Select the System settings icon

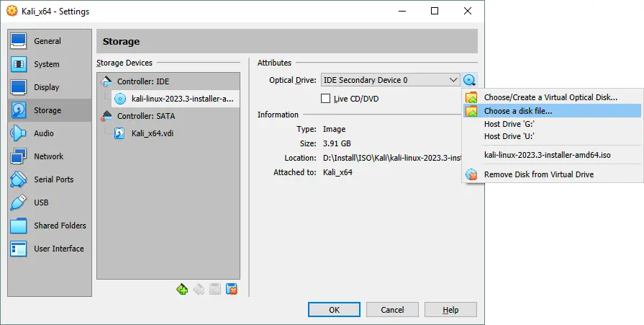19,64
